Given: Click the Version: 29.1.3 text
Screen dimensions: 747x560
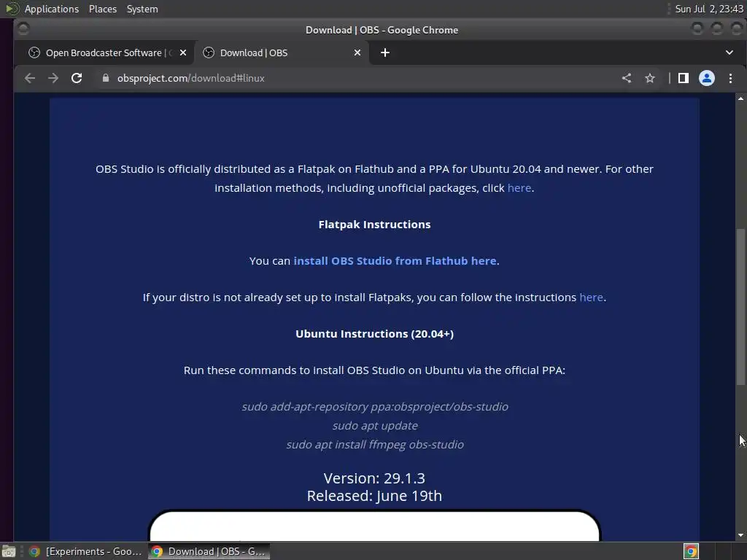Looking at the screenshot, I should [374, 478].
